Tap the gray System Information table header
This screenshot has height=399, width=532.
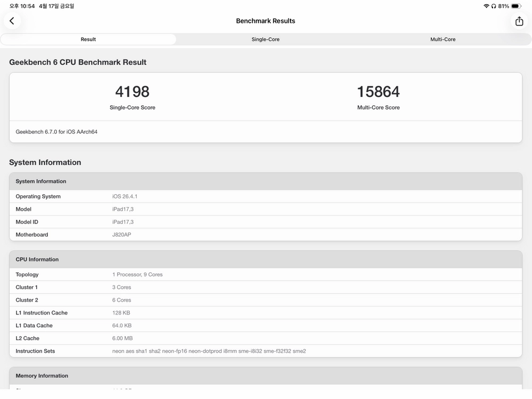pos(265,181)
